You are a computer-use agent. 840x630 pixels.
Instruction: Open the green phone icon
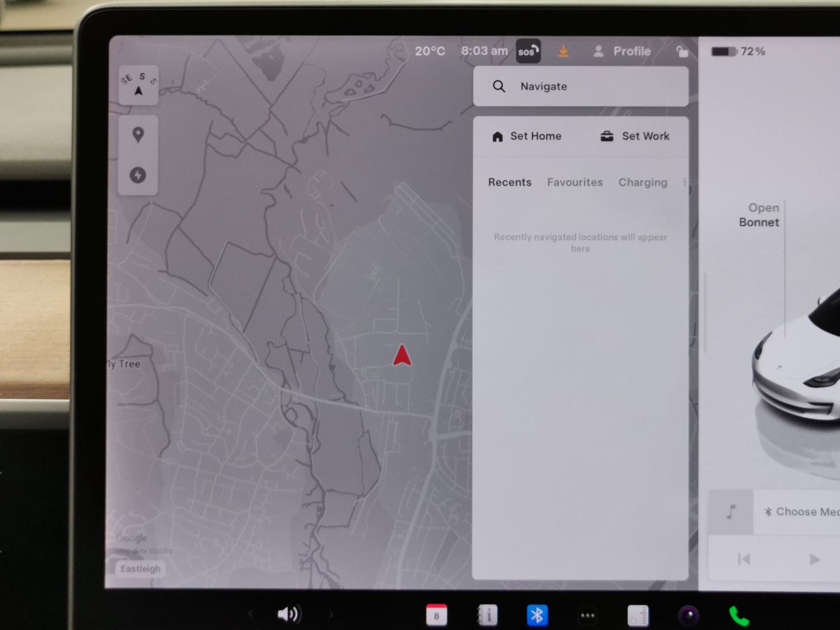tap(739, 616)
